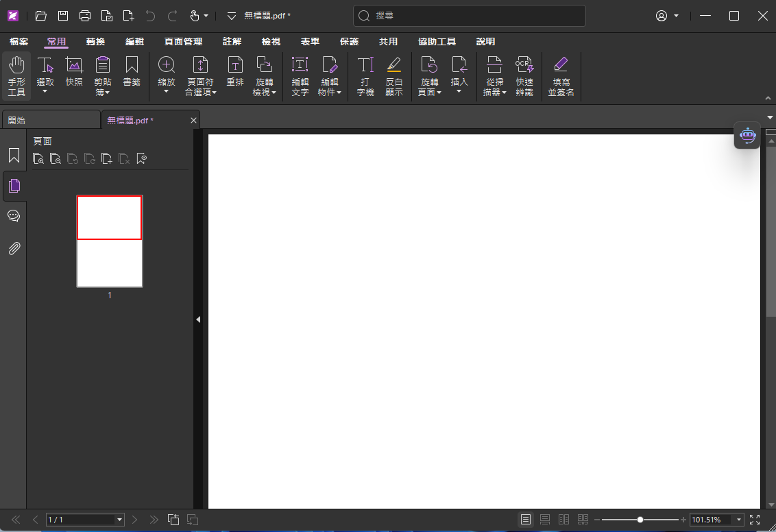Enable two-page facing view mode

(x=564, y=520)
